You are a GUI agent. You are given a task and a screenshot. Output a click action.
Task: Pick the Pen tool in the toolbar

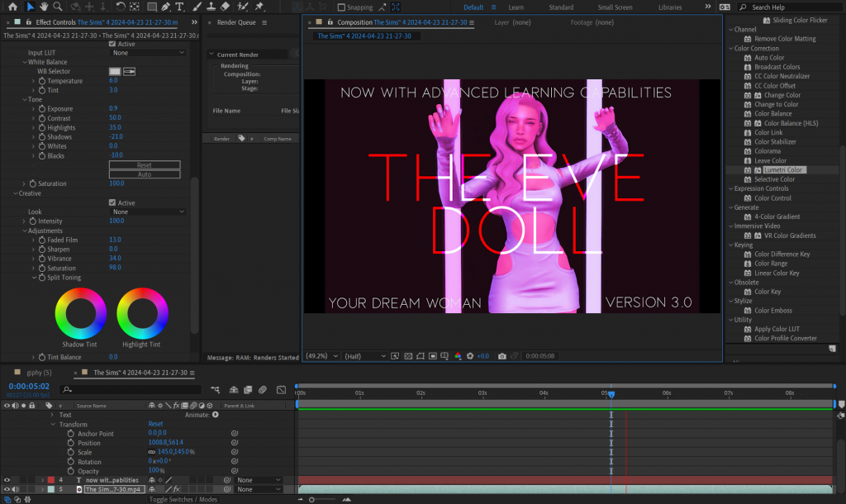click(x=164, y=7)
